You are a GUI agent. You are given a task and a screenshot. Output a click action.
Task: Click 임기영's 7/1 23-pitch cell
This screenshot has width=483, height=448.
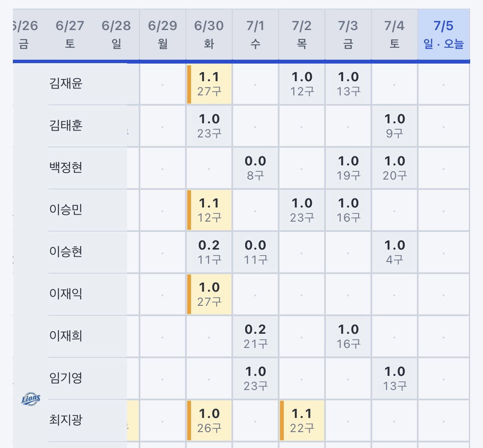pos(255,378)
